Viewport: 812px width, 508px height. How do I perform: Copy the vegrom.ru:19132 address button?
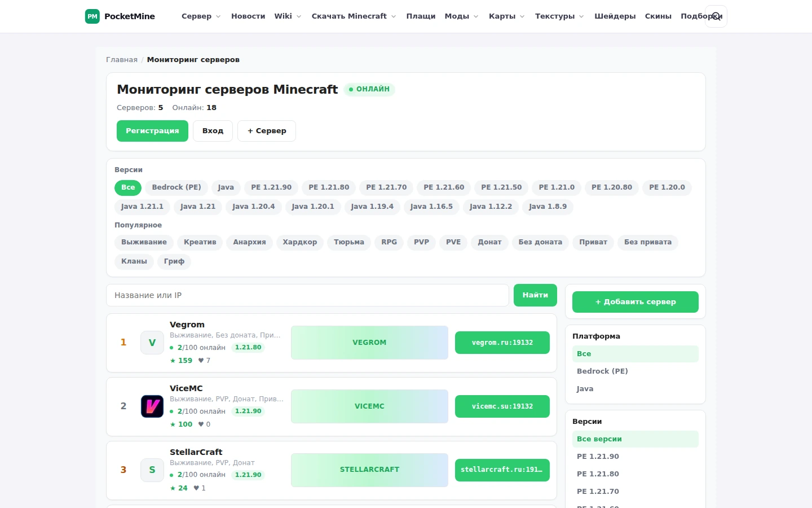502,343
